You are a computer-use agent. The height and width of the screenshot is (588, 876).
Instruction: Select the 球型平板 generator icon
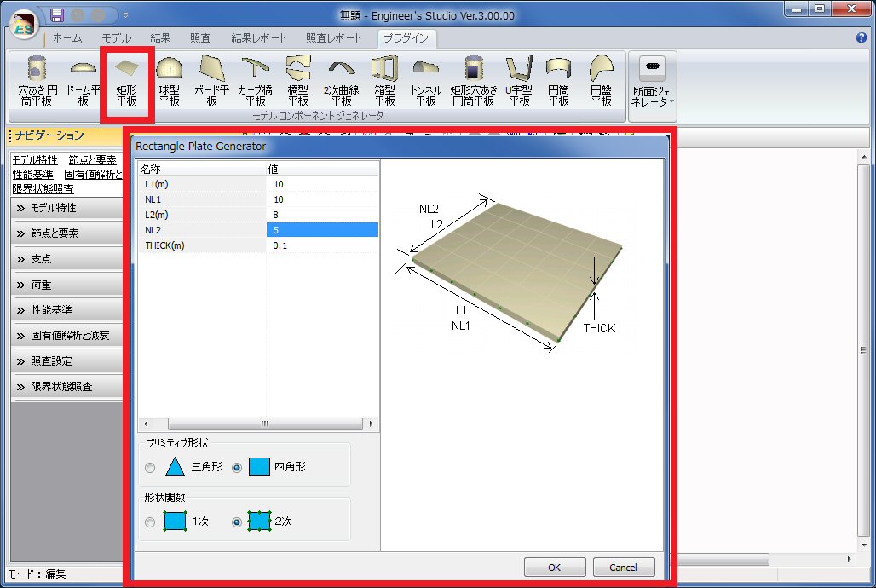[x=170, y=81]
